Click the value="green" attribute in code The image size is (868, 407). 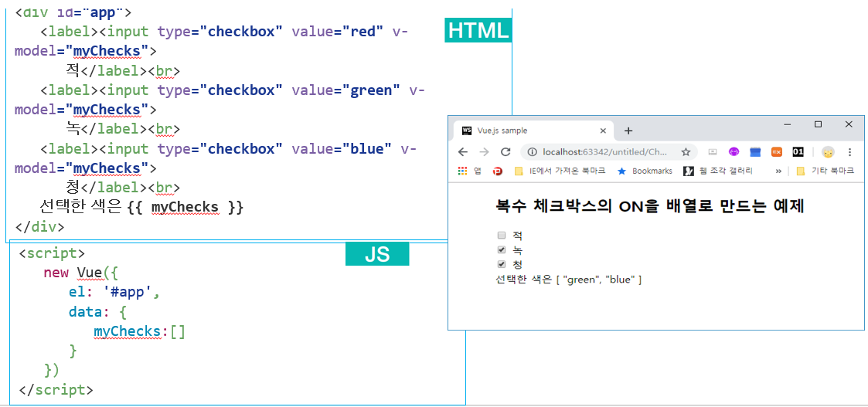pos(346,90)
